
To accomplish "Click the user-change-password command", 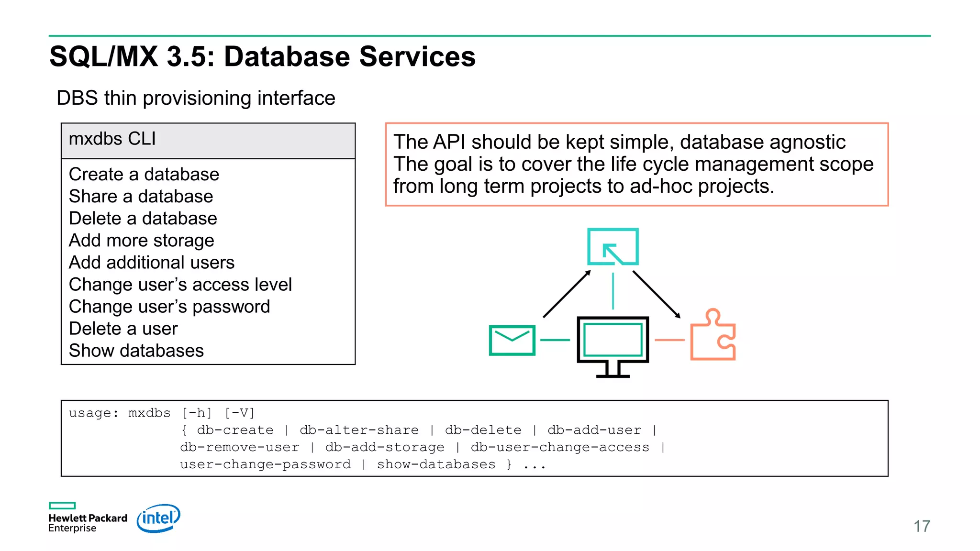I will point(266,464).
